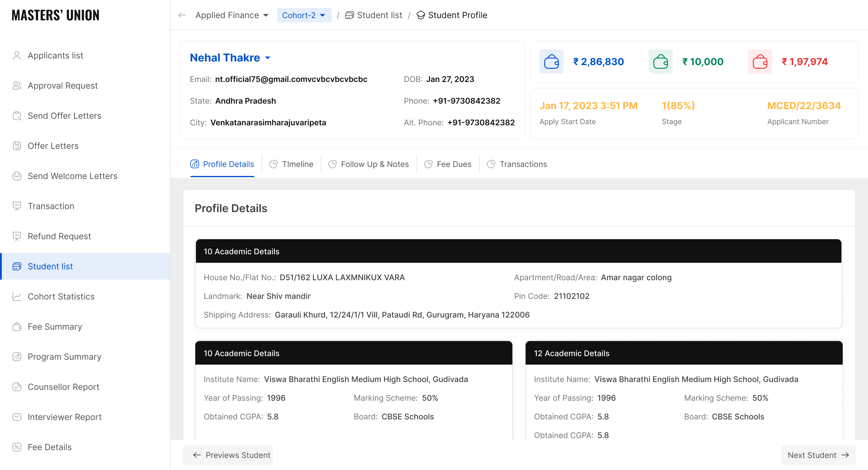Select the Follow Up & Notes tab

(369, 164)
